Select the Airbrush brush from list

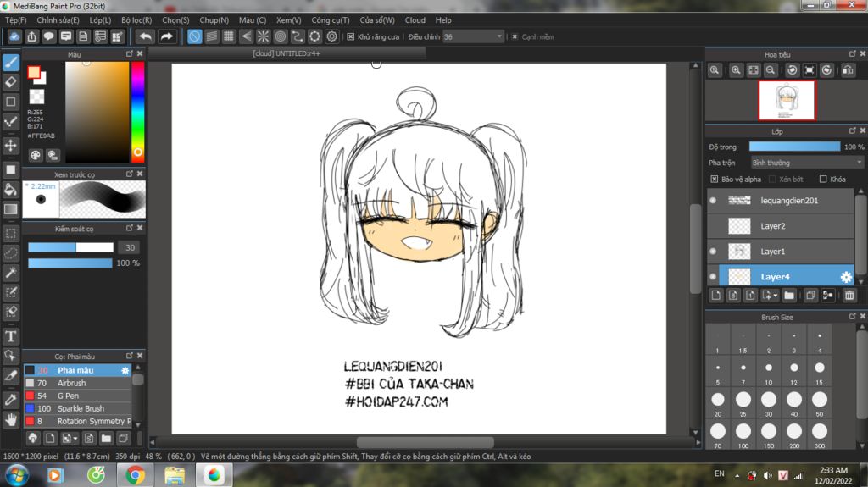(x=72, y=383)
